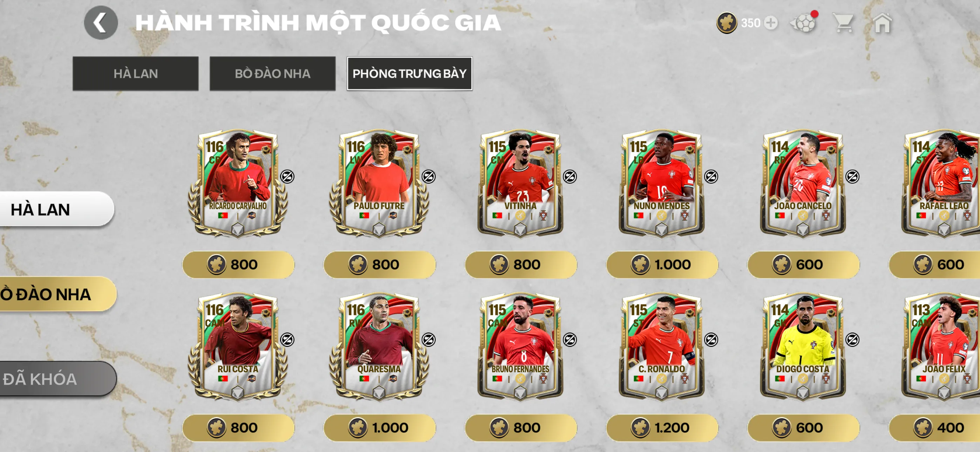
Task: Open the football notifications icon
Action: pyautogui.click(x=804, y=23)
